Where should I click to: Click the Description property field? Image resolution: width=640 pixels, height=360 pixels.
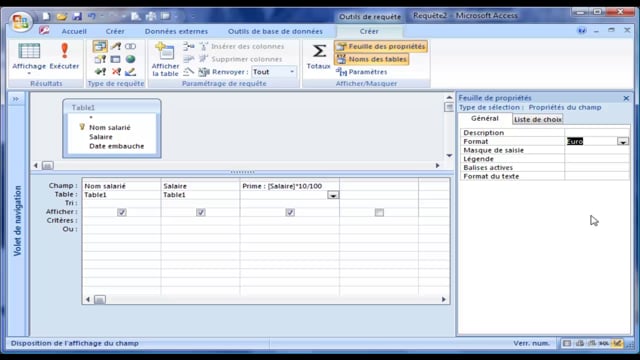coord(597,133)
